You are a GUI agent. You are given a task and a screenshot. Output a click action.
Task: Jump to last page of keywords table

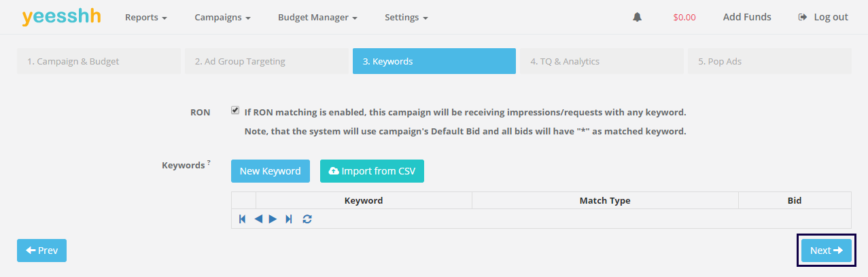pos(289,219)
